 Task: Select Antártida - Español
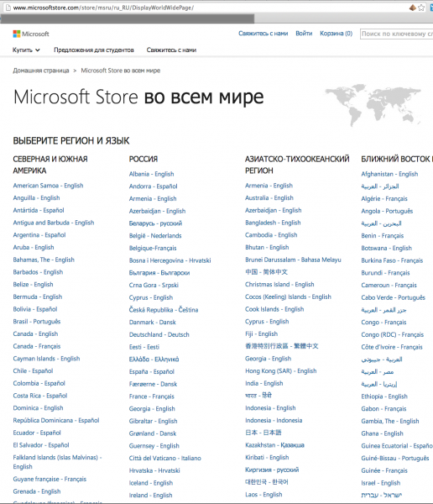coord(39,210)
